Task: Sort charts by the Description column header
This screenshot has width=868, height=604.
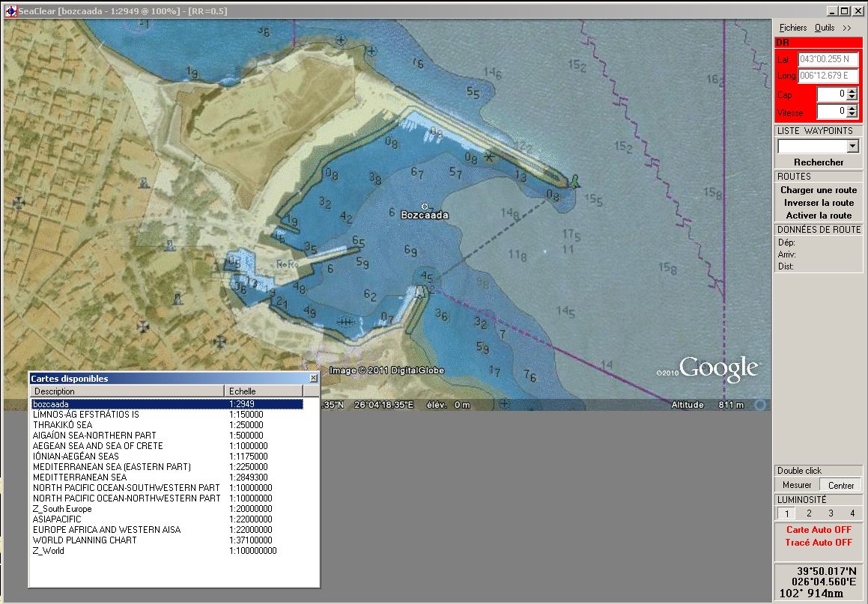Action: [x=127, y=391]
